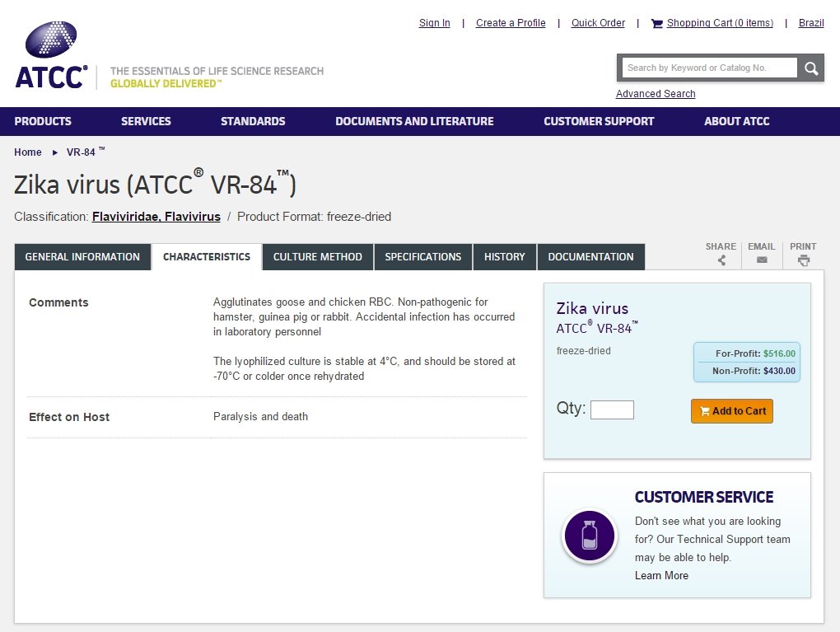Open the Documentation tab

[x=591, y=257]
